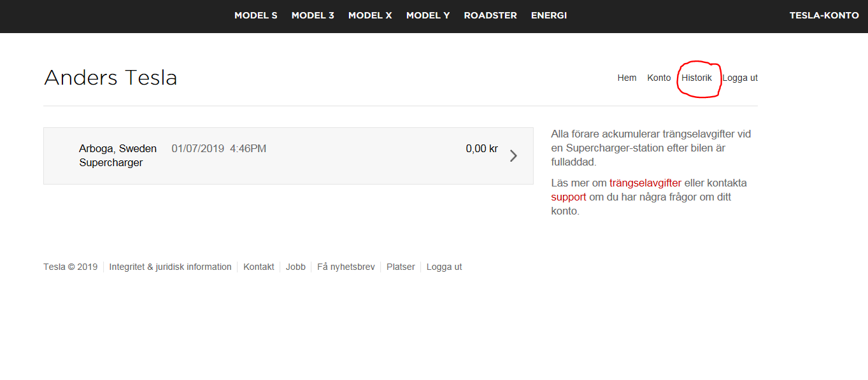Open the Historik page

pos(697,78)
